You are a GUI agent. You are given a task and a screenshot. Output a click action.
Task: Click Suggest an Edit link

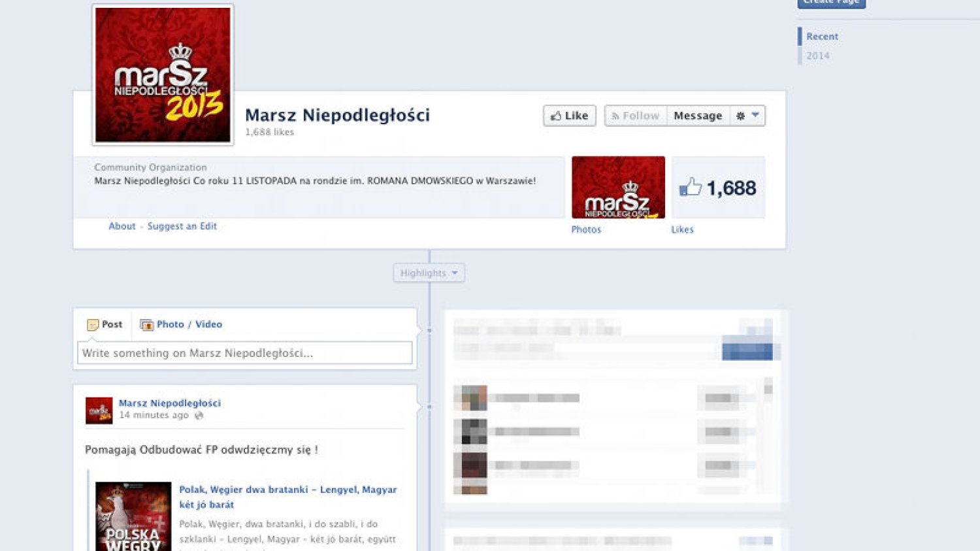tap(182, 226)
